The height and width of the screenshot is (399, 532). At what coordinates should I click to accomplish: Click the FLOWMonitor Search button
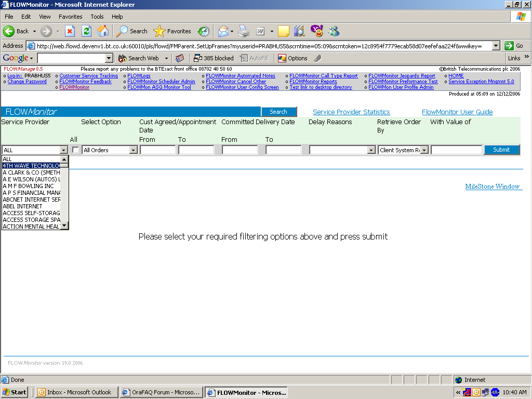pos(278,112)
